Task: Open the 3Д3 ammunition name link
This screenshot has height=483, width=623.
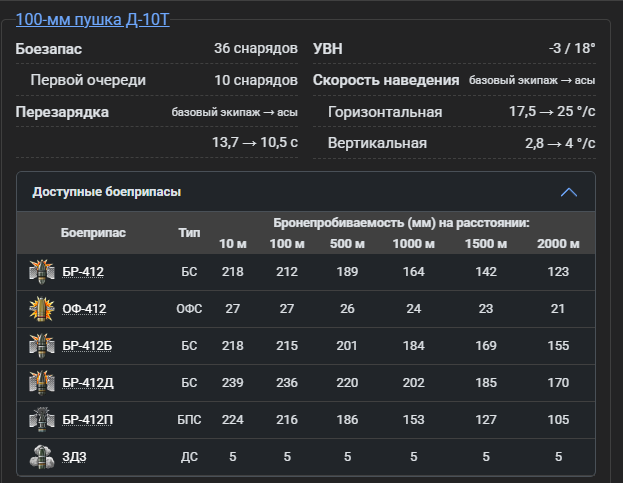Action: 74,457
